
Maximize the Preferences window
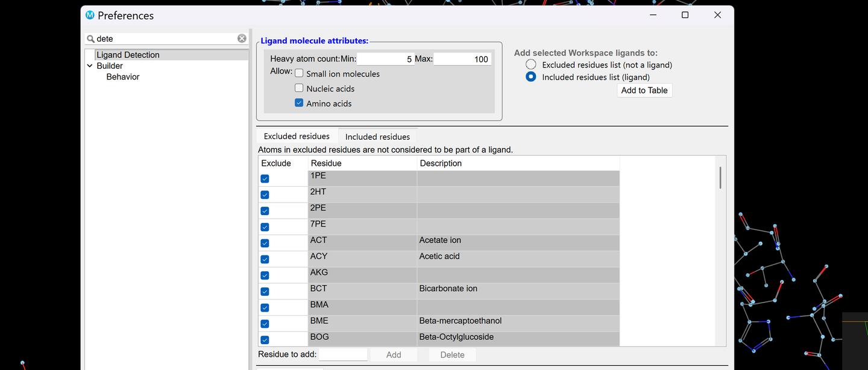685,15
